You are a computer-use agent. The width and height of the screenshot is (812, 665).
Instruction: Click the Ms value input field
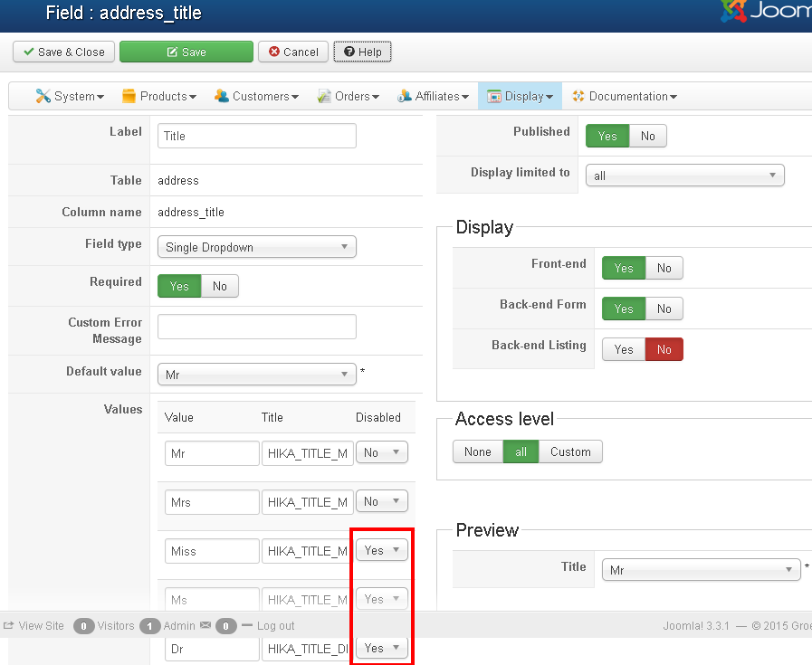click(x=212, y=599)
